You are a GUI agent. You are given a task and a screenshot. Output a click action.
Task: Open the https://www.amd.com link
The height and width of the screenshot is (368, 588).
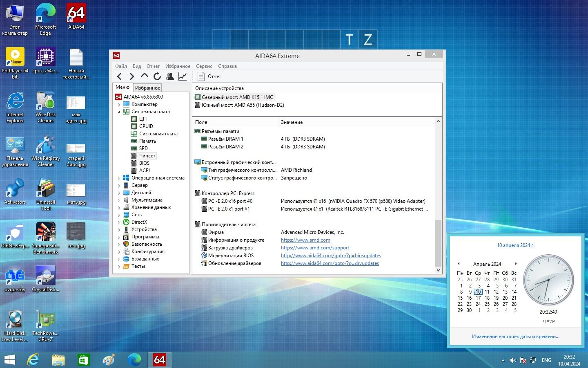coord(305,240)
